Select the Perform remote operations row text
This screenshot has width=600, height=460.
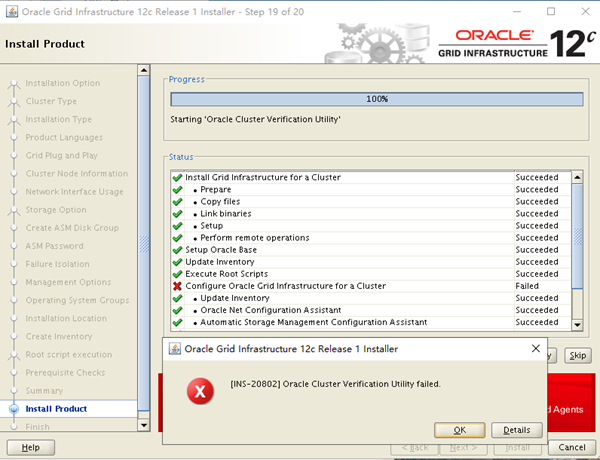(255, 238)
